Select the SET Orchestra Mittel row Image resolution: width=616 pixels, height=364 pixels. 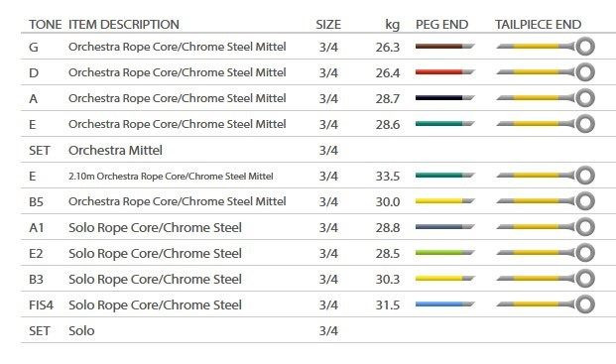[x=318, y=150]
